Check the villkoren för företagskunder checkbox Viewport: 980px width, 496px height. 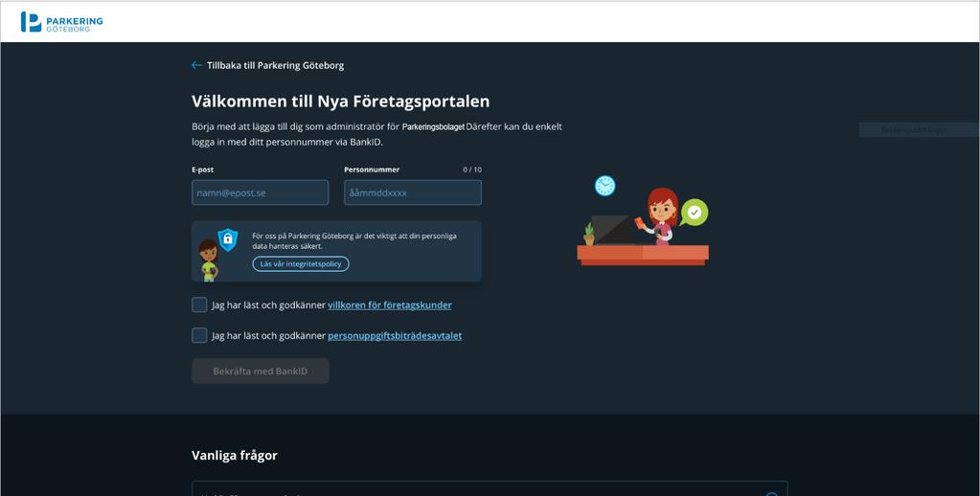[199, 304]
